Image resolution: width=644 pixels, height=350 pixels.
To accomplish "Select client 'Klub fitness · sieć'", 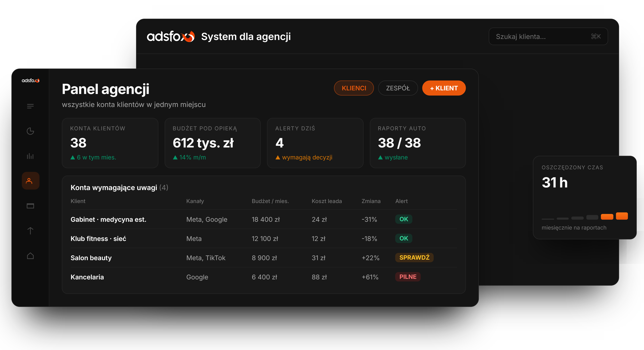I will 98,239.
